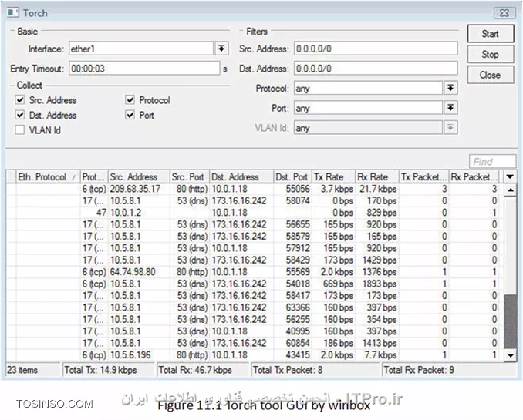Click Dst. Port value 54018

pyautogui.click(x=298, y=284)
